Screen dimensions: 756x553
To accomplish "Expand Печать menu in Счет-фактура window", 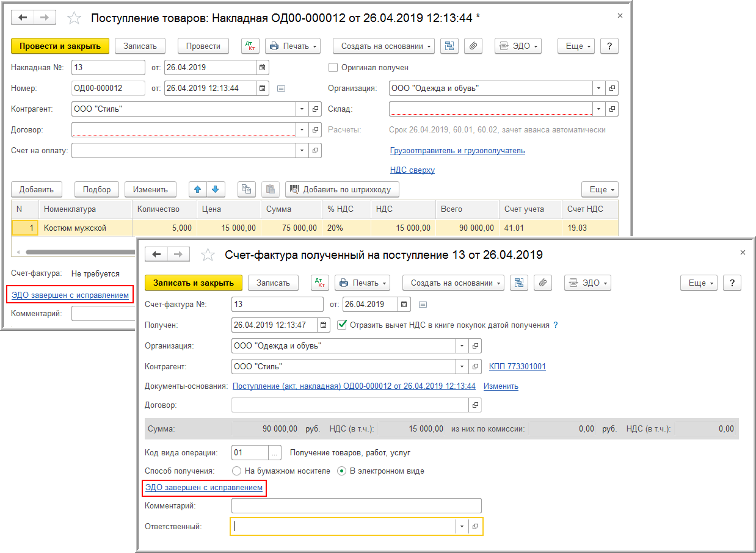I will (363, 283).
